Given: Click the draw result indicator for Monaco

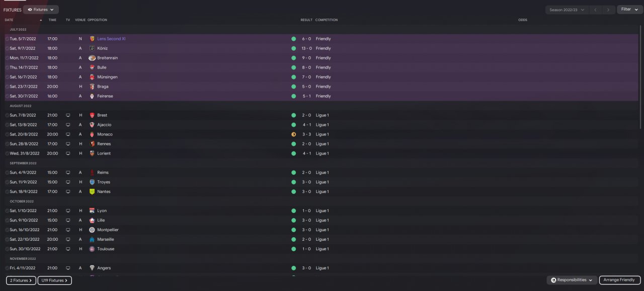Looking at the screenshot, I should click(x=293, y=134).
